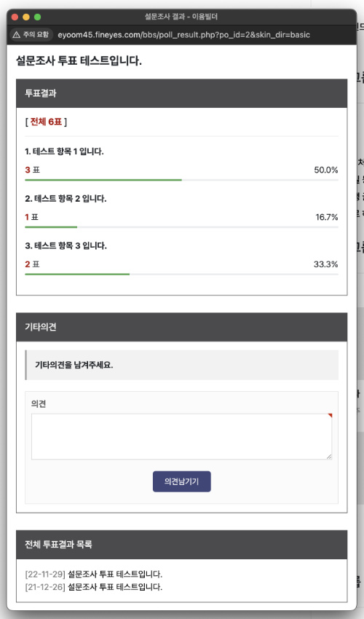Click the 전체 투표결과 목록 section header
Image resolution: width=364 pixels, height=619 pixels.
click(181, 545)
